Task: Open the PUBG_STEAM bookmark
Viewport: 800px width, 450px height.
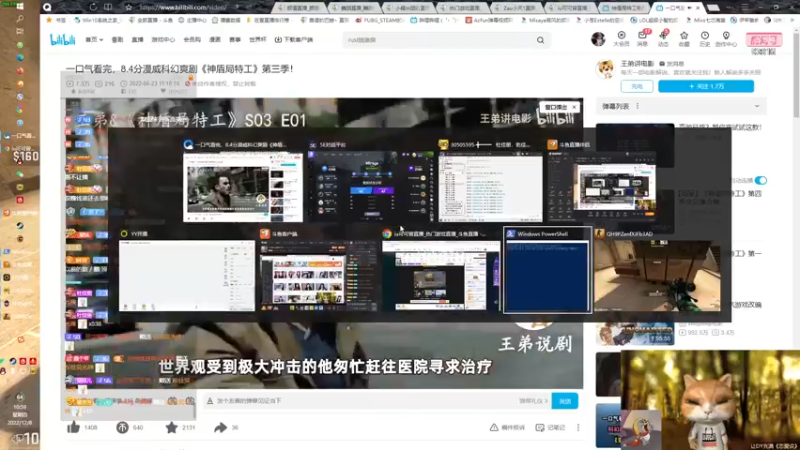Action: pos(380,20)
